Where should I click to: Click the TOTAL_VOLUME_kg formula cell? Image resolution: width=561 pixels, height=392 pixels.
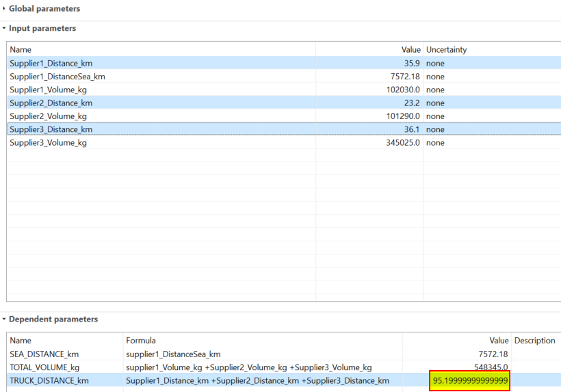248,367
